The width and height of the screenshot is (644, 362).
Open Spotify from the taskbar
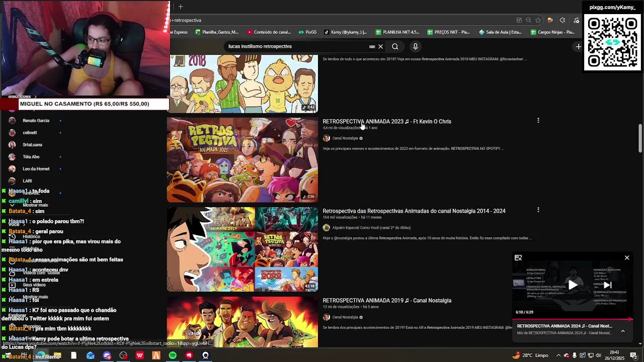tap(173, 355)
